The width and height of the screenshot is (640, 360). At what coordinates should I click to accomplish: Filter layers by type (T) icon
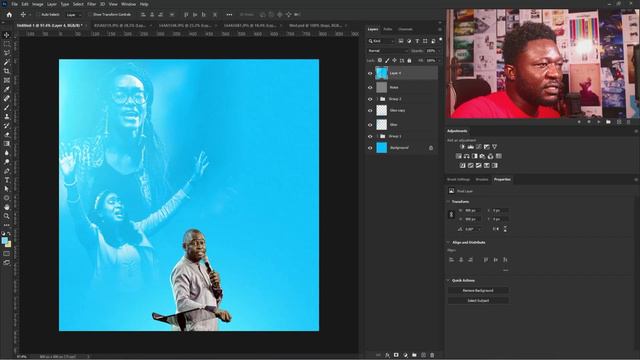417,41
